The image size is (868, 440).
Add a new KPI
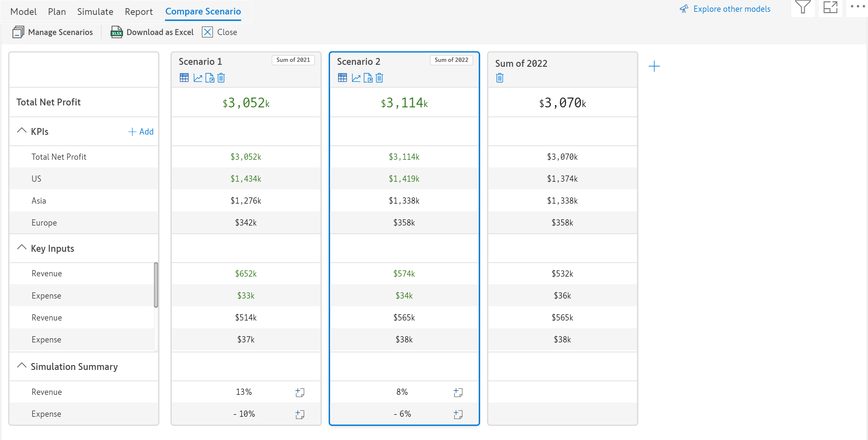(141, 132)
